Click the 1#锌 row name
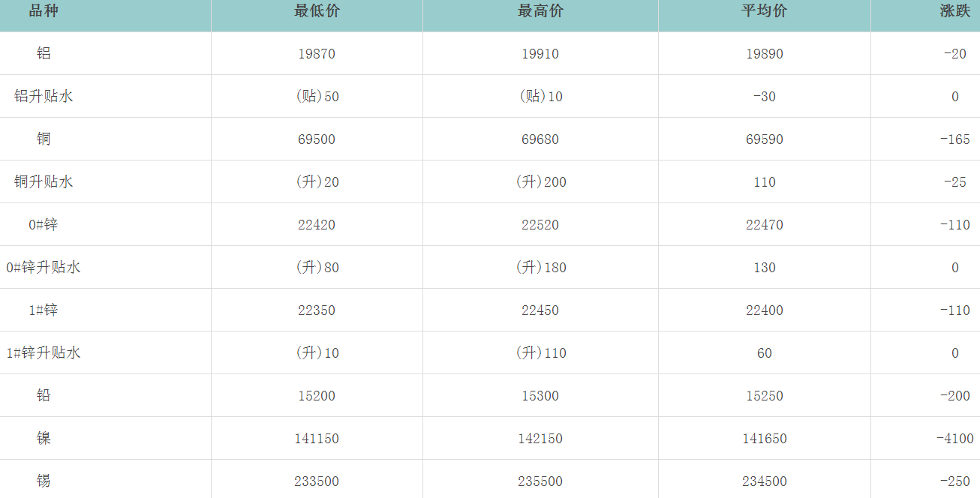The height and width of the screenshot is (498, 980). tap(44, 310)
